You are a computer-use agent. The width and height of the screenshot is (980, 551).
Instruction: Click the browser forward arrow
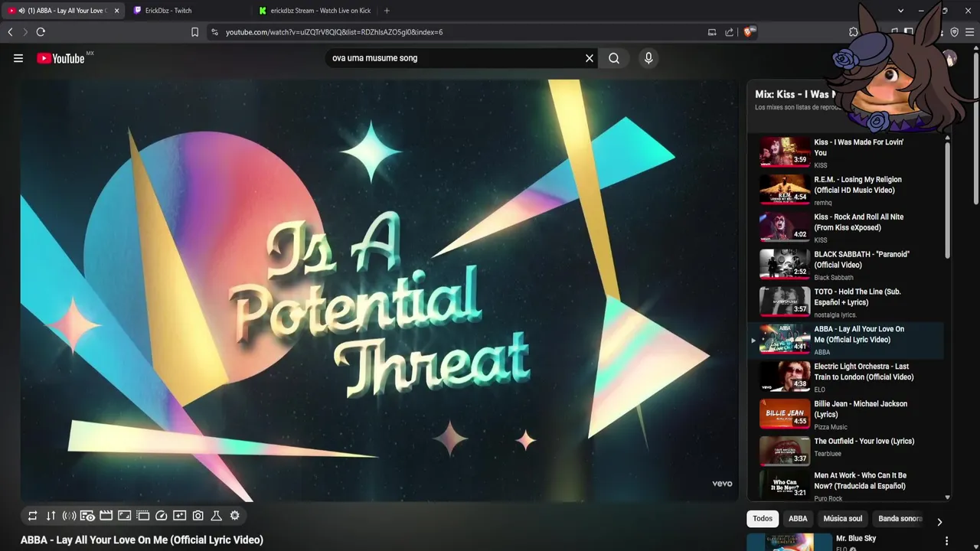(24, 32)
